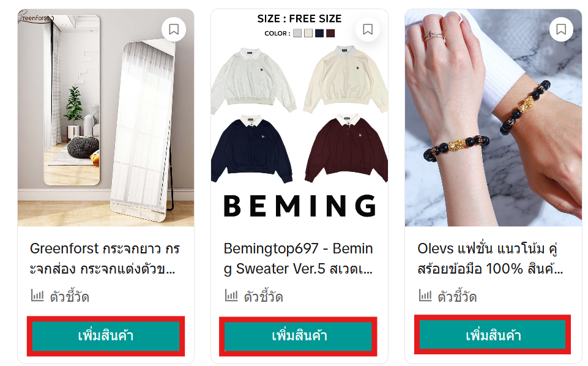Click the Greenforst mirror product image
Image resolution: width=588 pixels, height=366 pixels.
point(106,118)
